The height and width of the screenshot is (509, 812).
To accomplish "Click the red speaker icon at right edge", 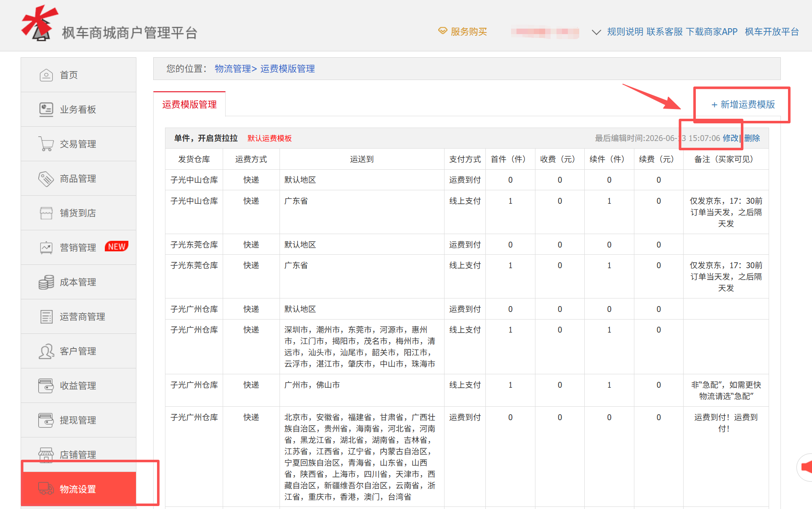I will 806,467.
